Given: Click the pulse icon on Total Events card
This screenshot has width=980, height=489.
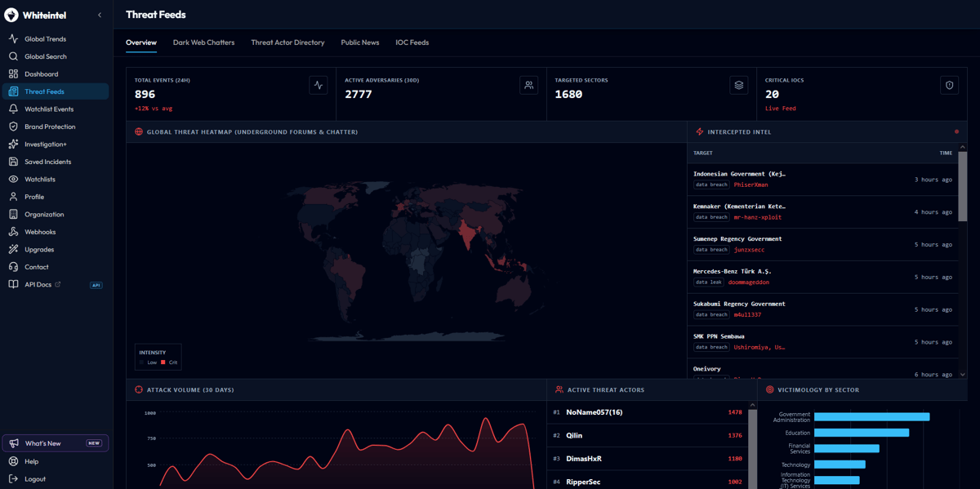Looking at the screenshot, I should (318, 85).
